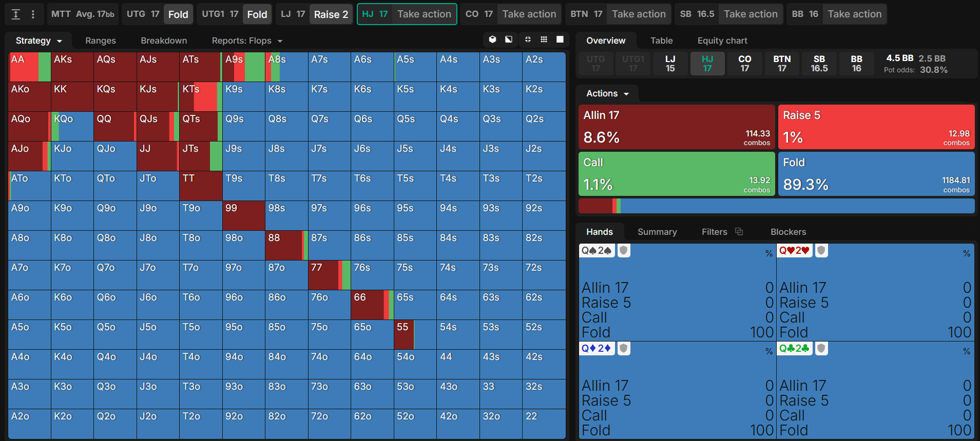Click the expand-height arrows icon at top left
Screen dimensions: 980x441
coord(16,14)
